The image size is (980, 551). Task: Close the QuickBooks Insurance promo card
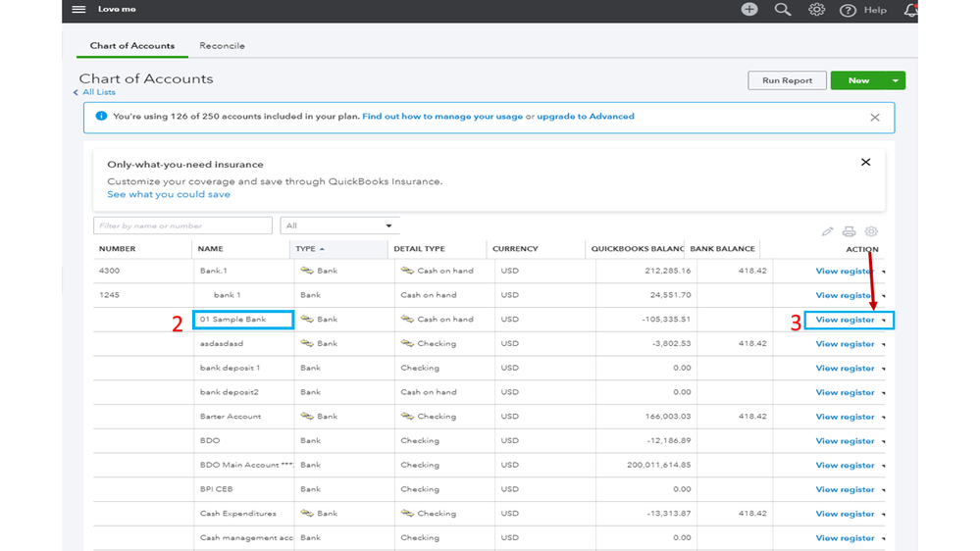coord(865,163)
